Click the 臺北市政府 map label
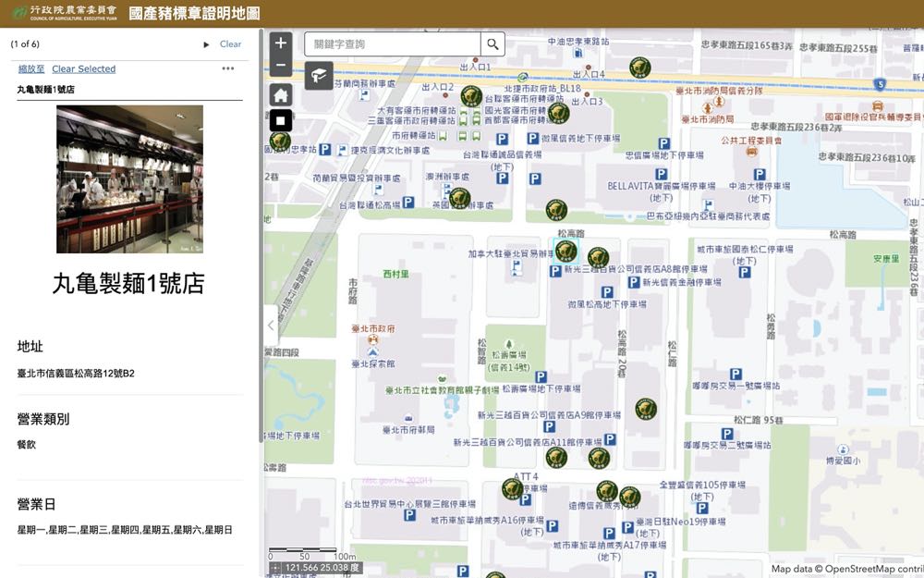 click(x=373, y=328)
